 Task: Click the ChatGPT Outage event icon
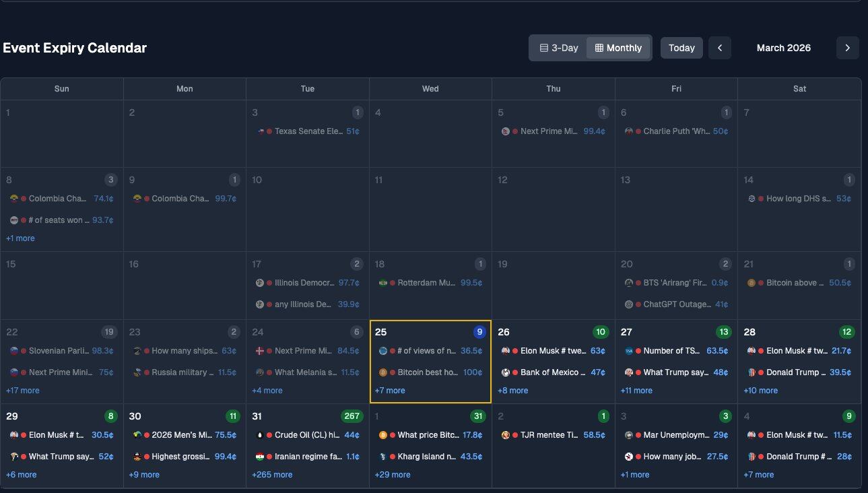628,304
